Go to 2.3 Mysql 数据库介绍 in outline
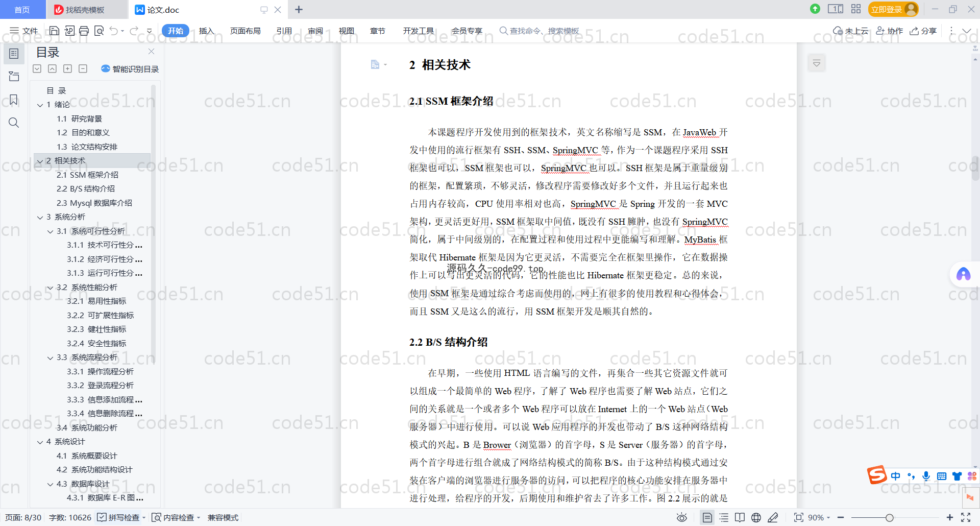 pyautogui.click(x=94, y=203)
